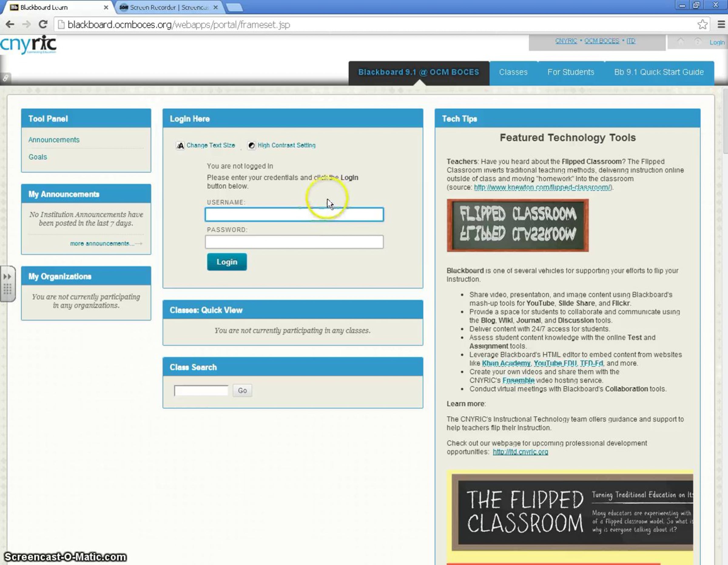Click the Tech Tips header

click(567, 119)
